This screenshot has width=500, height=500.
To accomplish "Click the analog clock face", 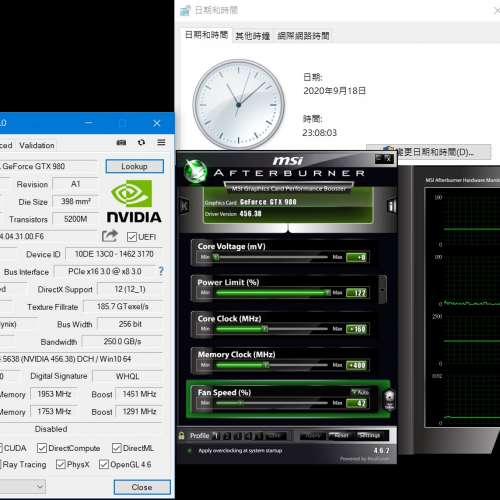I will tap(239, 104).
